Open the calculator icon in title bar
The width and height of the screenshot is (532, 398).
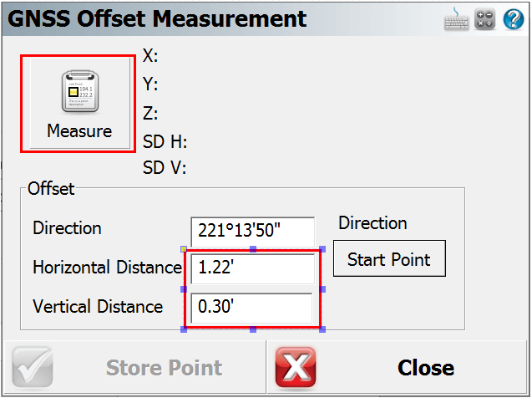tap(484, 19)
